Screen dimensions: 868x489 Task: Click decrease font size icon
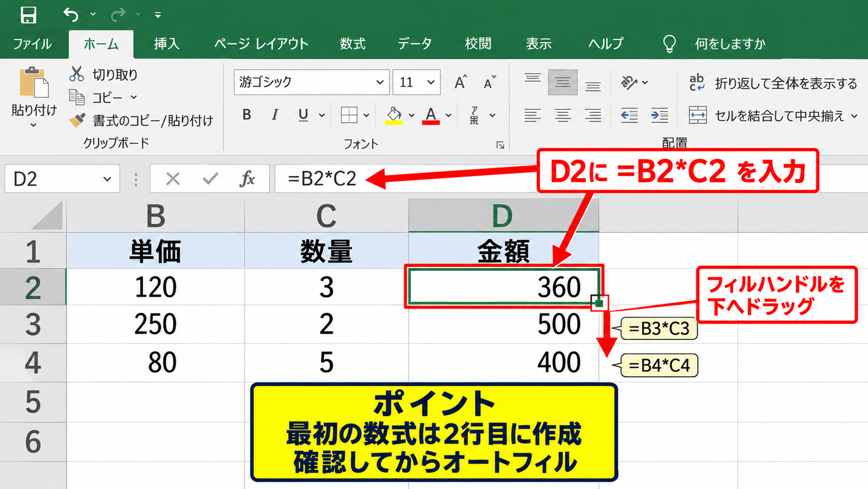(x=490, y=82)
